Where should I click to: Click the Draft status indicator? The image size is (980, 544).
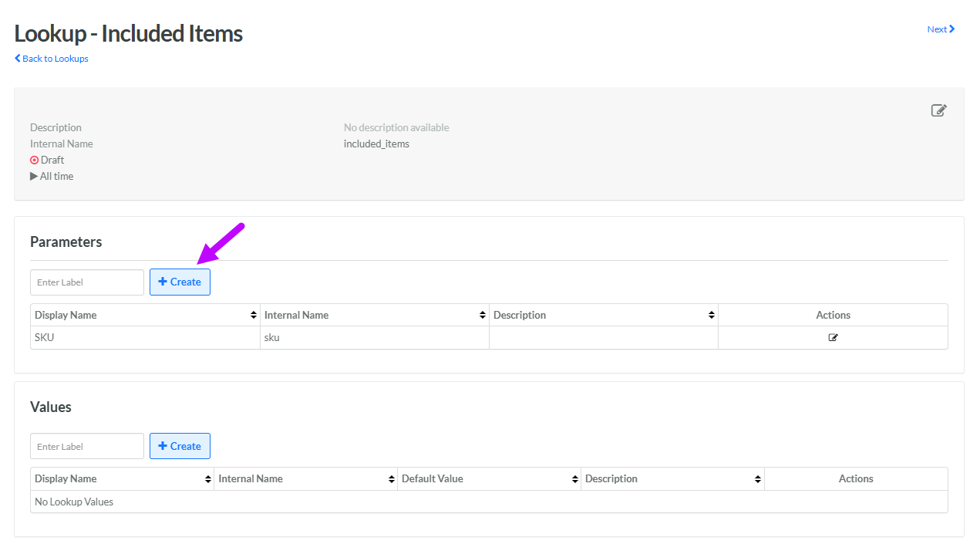47,160
